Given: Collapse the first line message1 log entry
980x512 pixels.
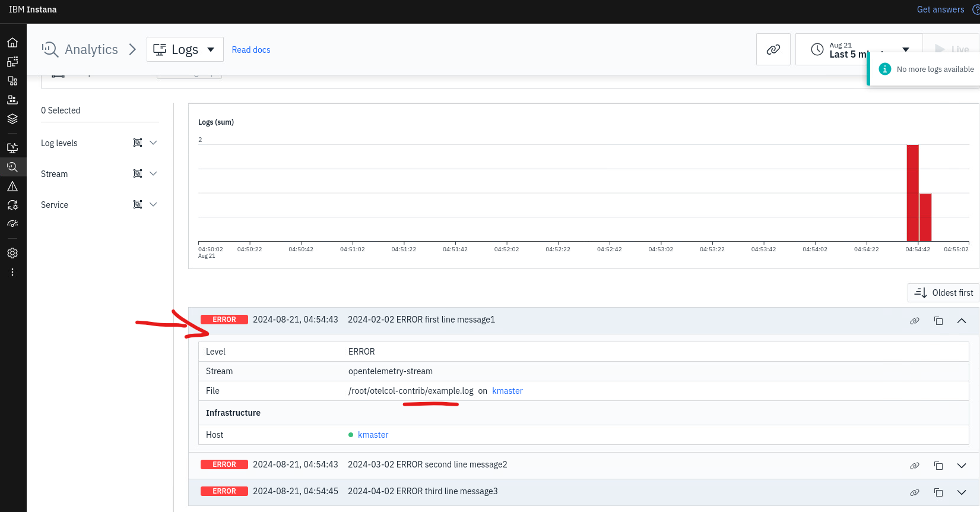Looking at the screenshot, I should [962, 321].
